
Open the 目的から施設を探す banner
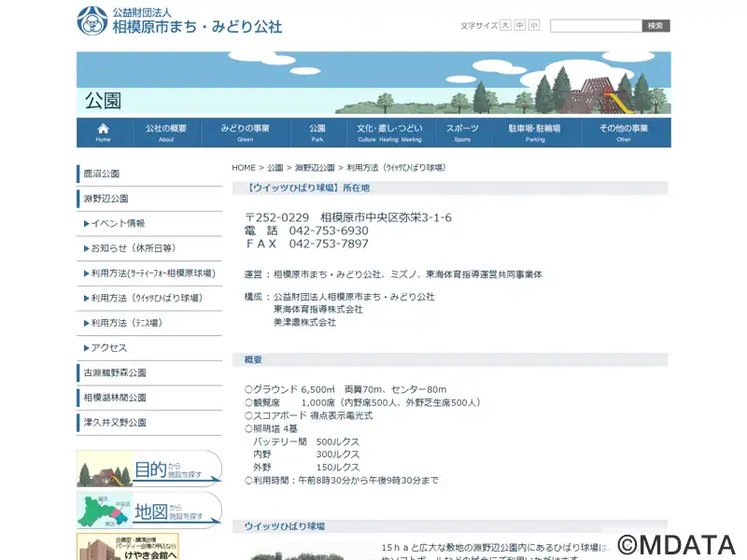pos(149,469)
